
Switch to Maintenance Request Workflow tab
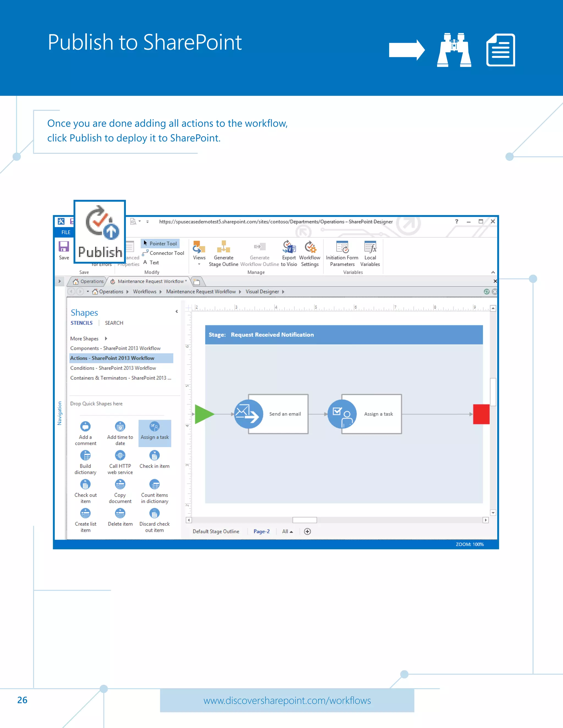(x=150, y=281)
